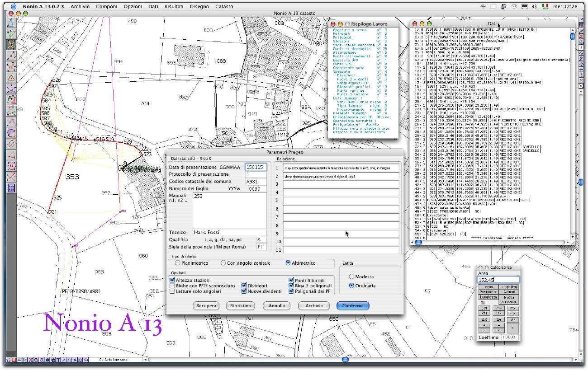Screen dimensions: 588x370
Task: Click Azimut button in Calcolatrice
Action: [509, 292]
